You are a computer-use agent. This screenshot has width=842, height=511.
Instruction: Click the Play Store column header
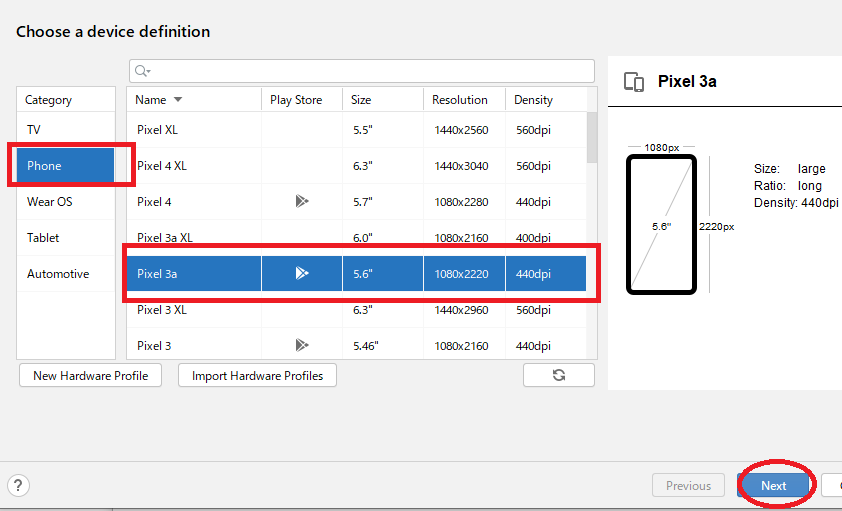click(302, 99)
